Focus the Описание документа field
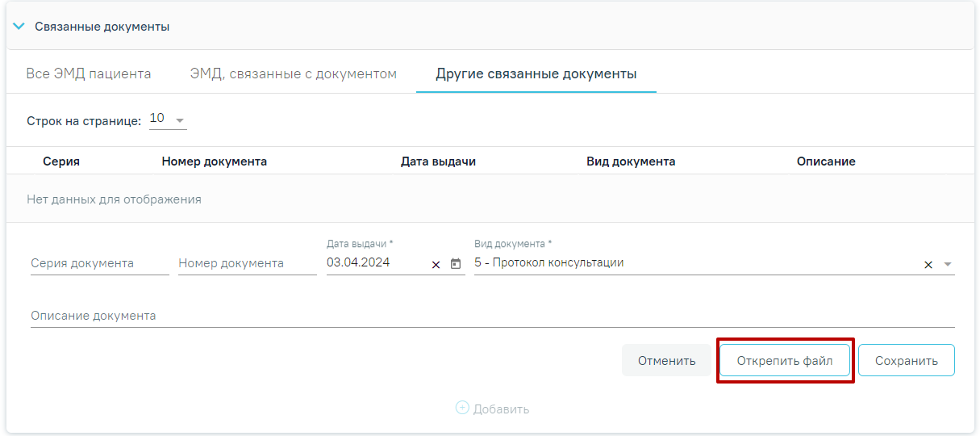 (493, 316)
